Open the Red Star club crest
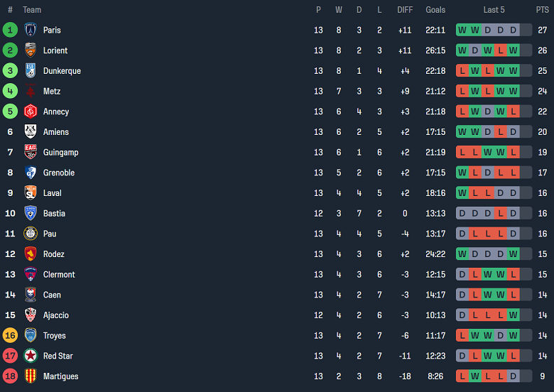 (31, 356)
